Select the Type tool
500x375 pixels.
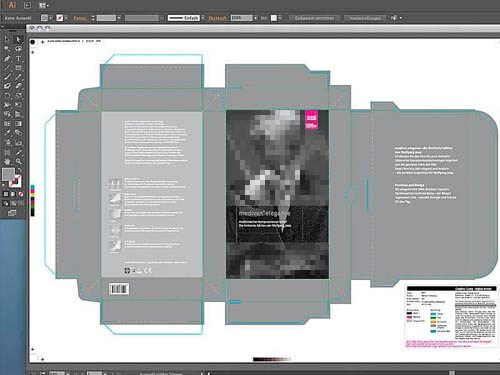(x=18, y=59)
